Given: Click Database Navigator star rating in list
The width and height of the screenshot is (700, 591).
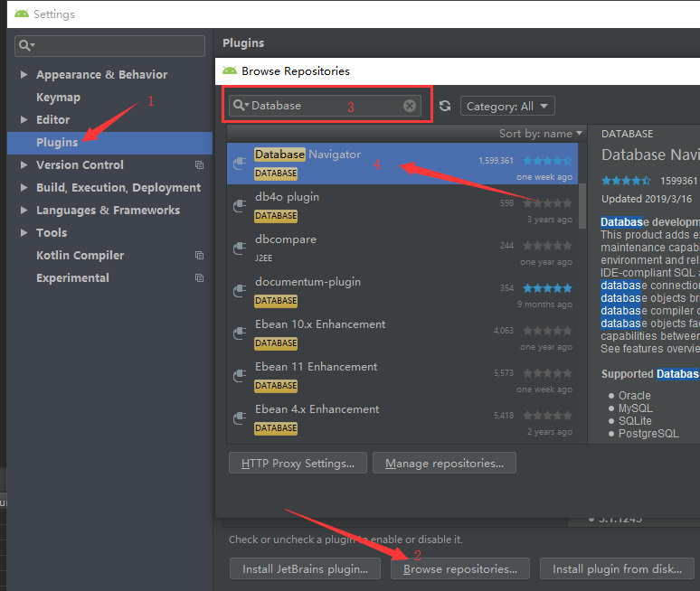Looking at the screenshot, I should click(x=547, y=161).
